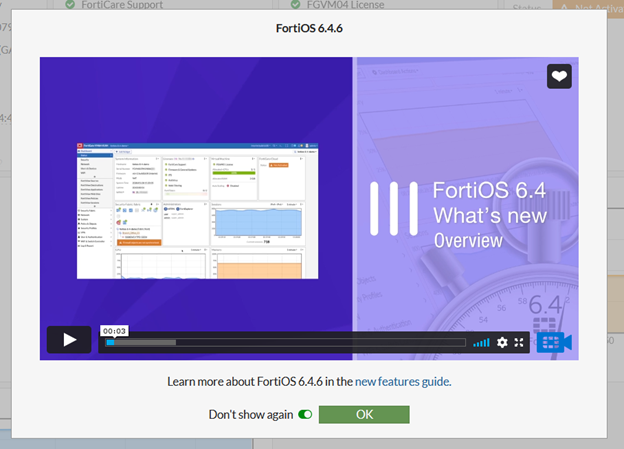The width and height of the screenshot is (624, 449).
Task: Click the Don't show again label
Action: pos(250,414)
